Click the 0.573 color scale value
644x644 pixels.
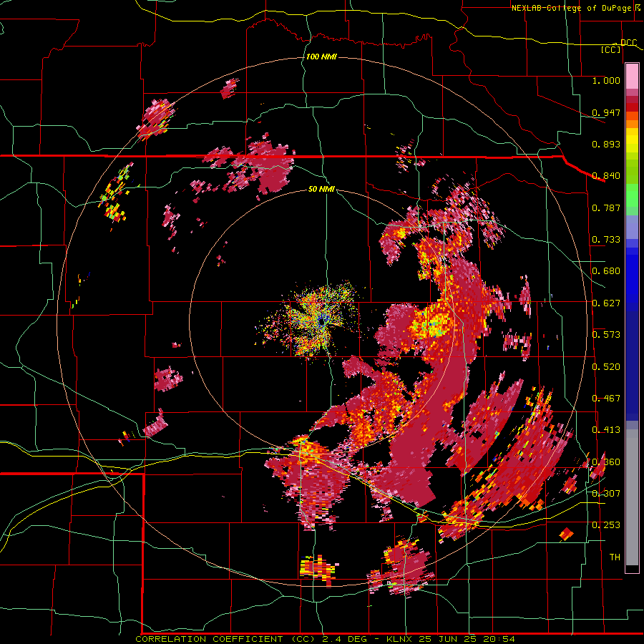tap(606, 335)
